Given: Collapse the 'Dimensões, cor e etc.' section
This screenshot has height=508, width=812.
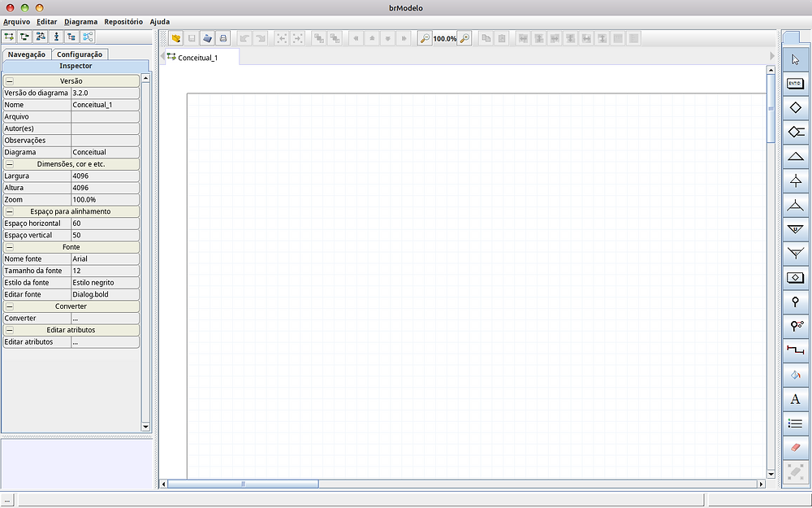Looking at the screenshot, I should tap(9, 164).
